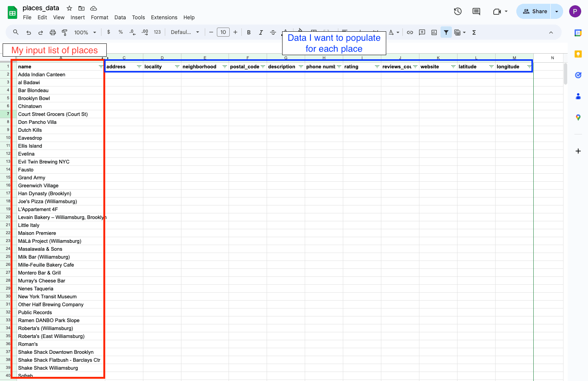Open Google Keep side panel
Screen dimensions: 588x381
(578, 54)
